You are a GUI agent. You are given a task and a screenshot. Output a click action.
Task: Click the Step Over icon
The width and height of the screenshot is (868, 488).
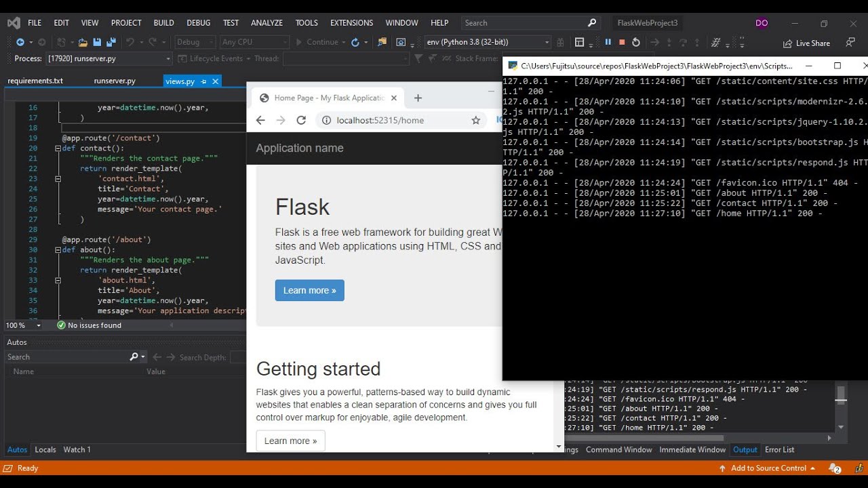pos(683,42)
